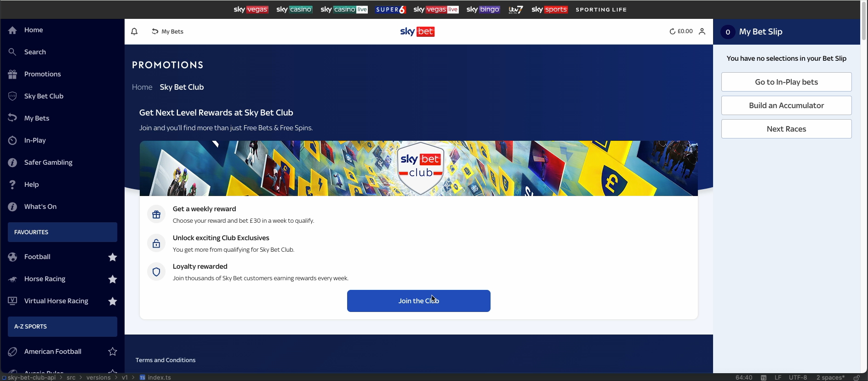
Task: Unfavourite Horse Racing with its star
Action: [113, 279]
